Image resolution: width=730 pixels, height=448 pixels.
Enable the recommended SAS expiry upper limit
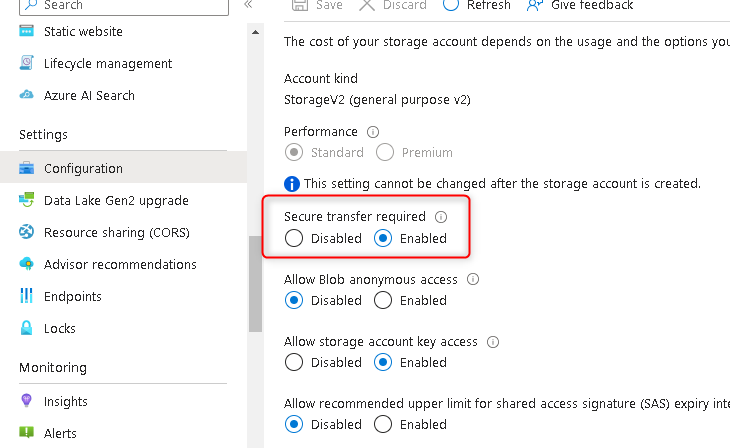pos(383,424)
